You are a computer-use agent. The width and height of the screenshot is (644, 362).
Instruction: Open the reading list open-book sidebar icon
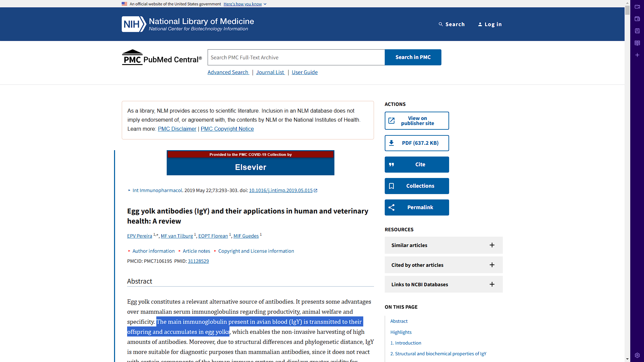point(637,43)
